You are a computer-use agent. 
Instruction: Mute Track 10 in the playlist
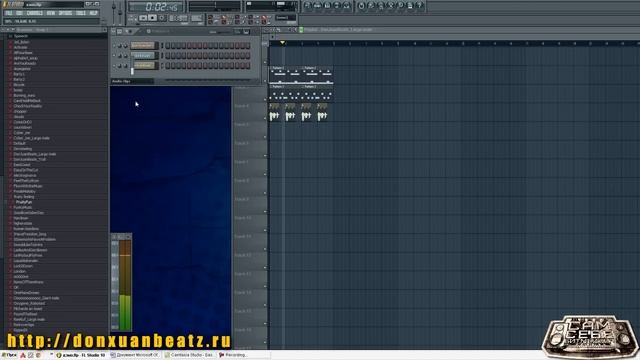(x=265, y=230)
